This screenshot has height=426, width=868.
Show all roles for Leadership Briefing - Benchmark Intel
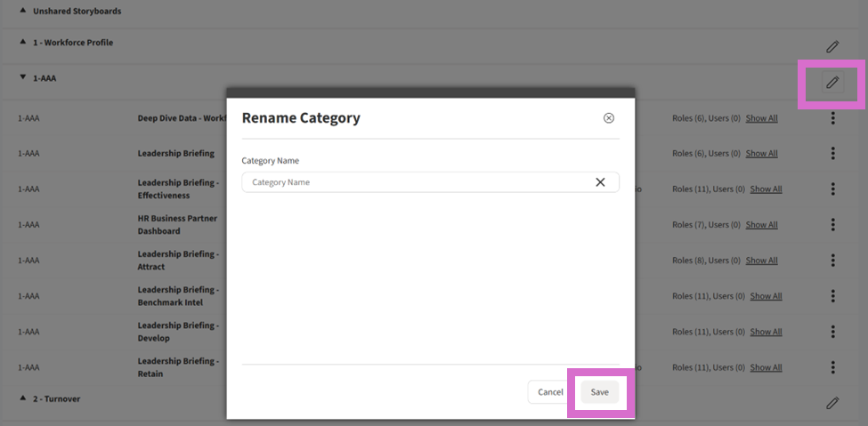(766, 296)
